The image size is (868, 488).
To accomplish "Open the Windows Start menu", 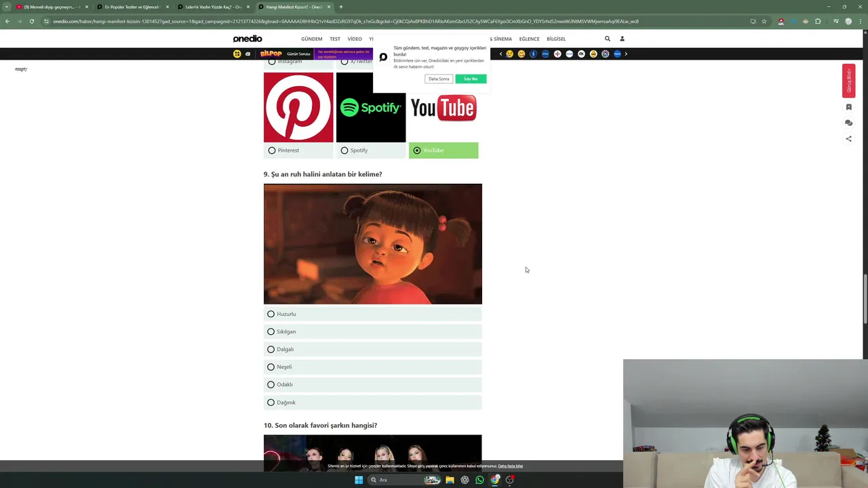I will [359, 480].
